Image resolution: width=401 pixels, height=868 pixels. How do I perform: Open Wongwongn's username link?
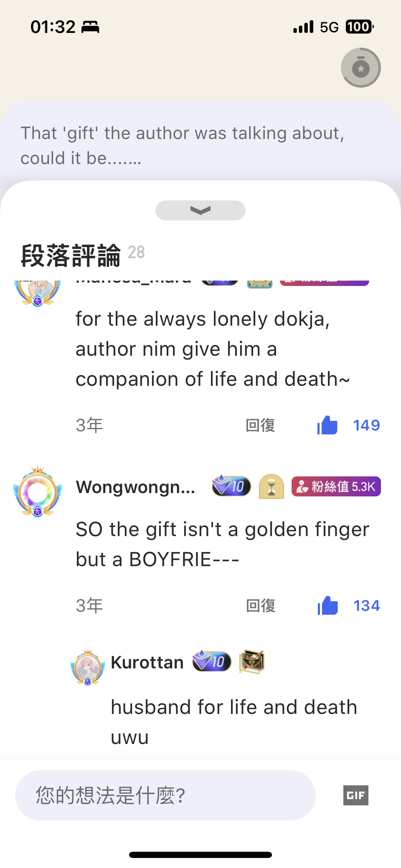[x=135, y=487]
